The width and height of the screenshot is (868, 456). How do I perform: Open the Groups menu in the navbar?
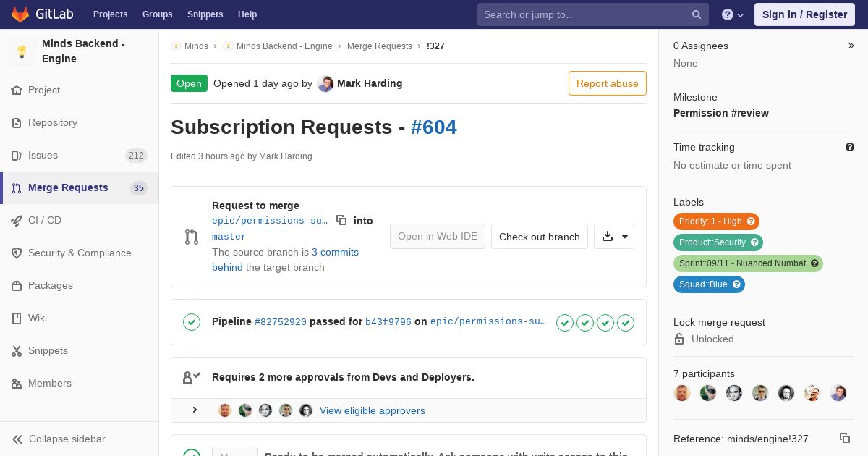157,14
